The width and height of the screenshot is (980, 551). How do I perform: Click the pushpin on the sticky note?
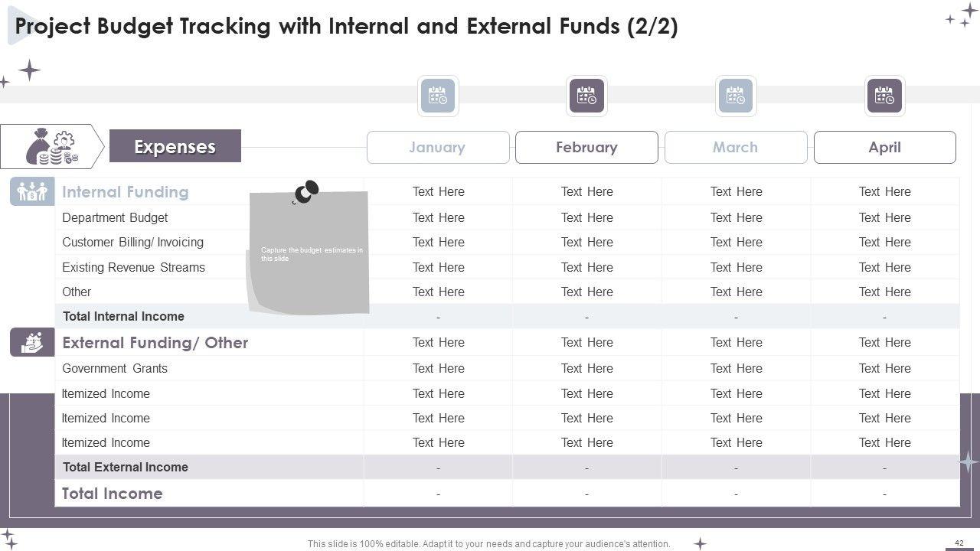coord(306,191)
